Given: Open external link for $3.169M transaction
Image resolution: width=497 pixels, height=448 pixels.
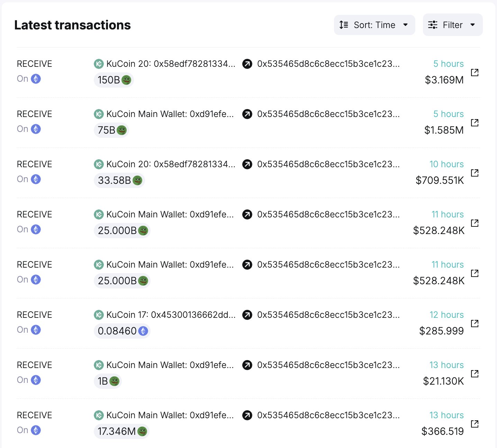Looking at the screenshot, I should pyautogui.click(x=475, y=72).
